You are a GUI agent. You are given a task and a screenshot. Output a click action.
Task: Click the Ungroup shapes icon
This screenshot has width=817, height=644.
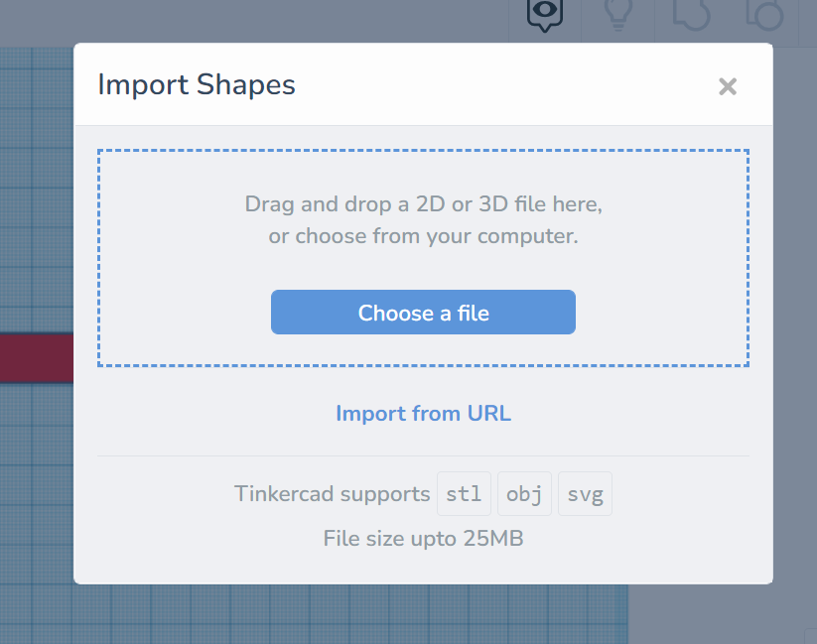coord(764,14)
